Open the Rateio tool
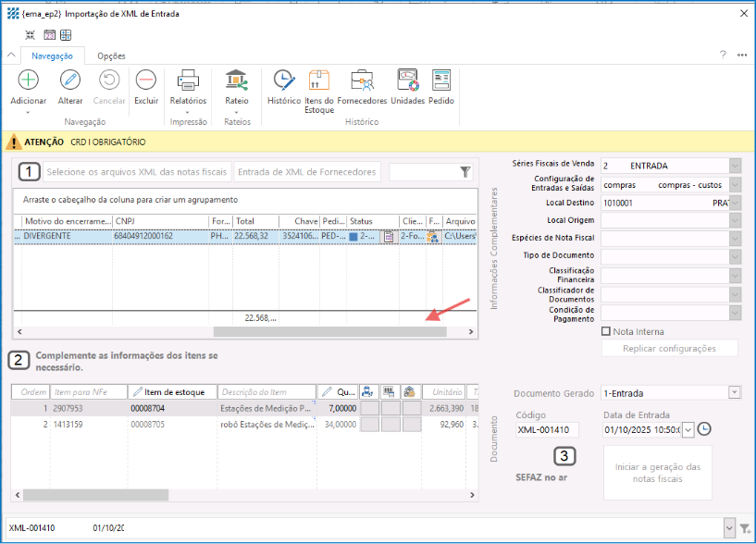This screenshot has width=756, height=544. [x=236, y=80]
